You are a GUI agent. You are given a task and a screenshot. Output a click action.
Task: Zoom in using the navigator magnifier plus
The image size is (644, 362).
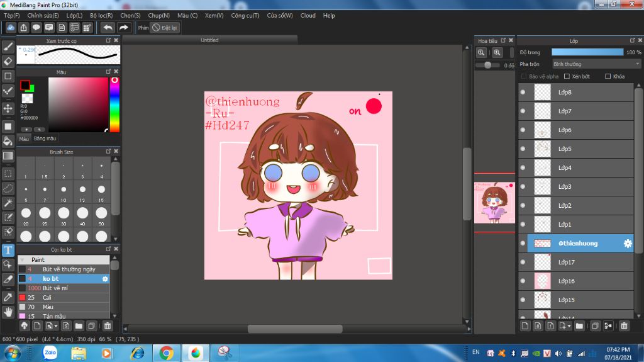click(497, 53)
